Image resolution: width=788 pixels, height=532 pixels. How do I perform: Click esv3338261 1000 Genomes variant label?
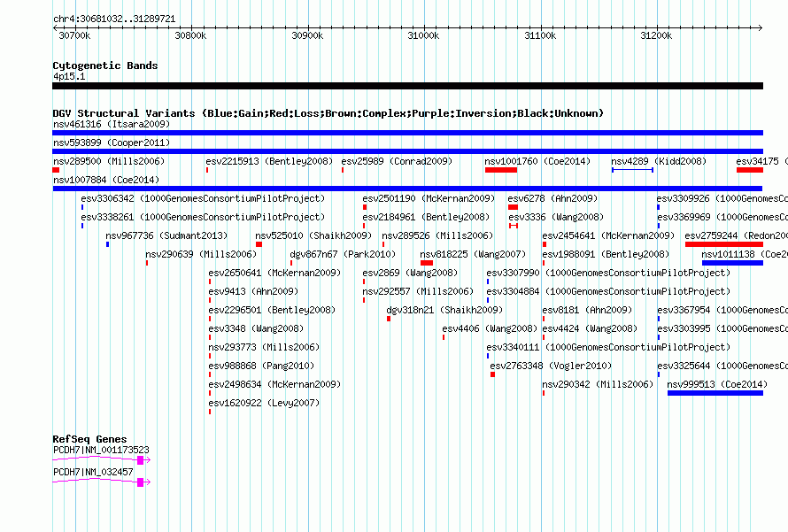click(x=203, y=217)
